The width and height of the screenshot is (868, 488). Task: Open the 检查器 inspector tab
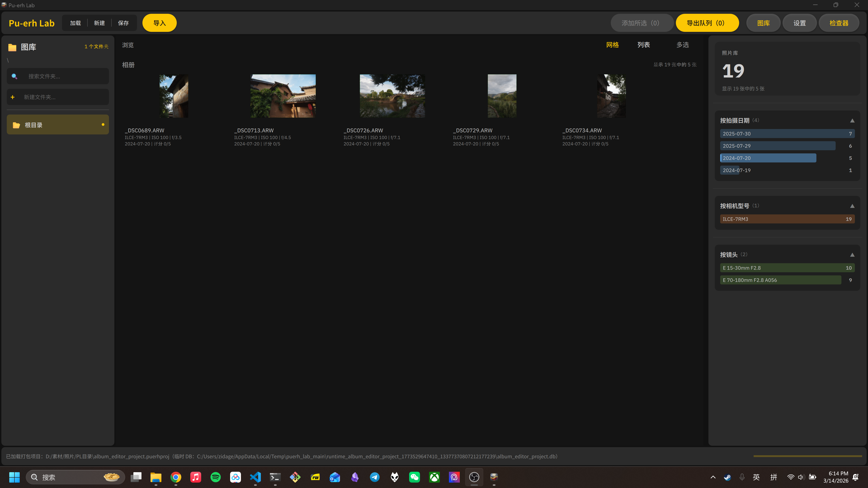click(x=839, y=23)
